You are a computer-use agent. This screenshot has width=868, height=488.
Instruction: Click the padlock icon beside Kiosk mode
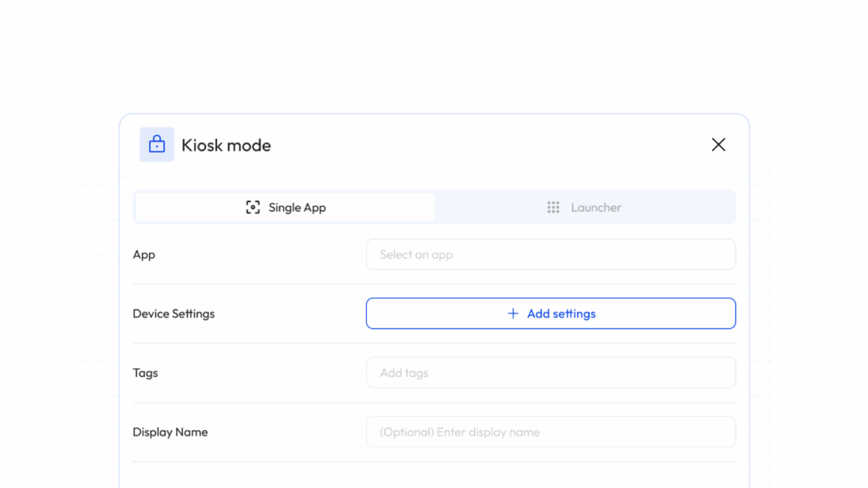[157, 145]
